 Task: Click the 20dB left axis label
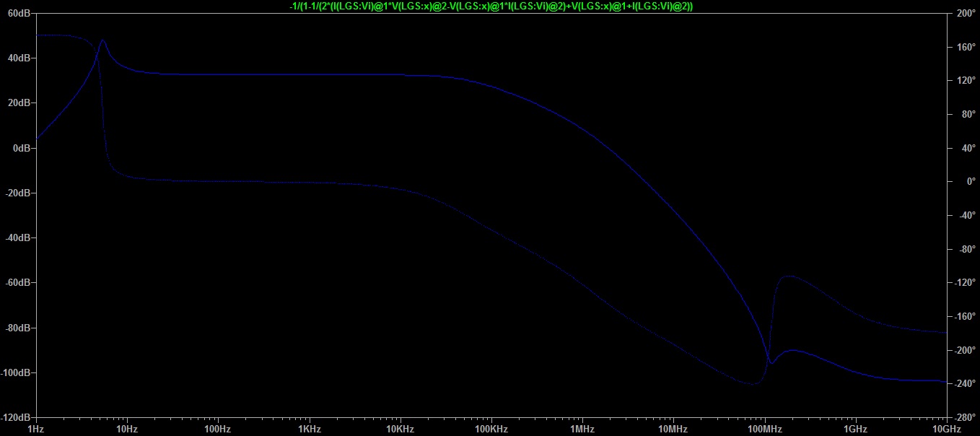pyautogui.click(x=18, y=103)
